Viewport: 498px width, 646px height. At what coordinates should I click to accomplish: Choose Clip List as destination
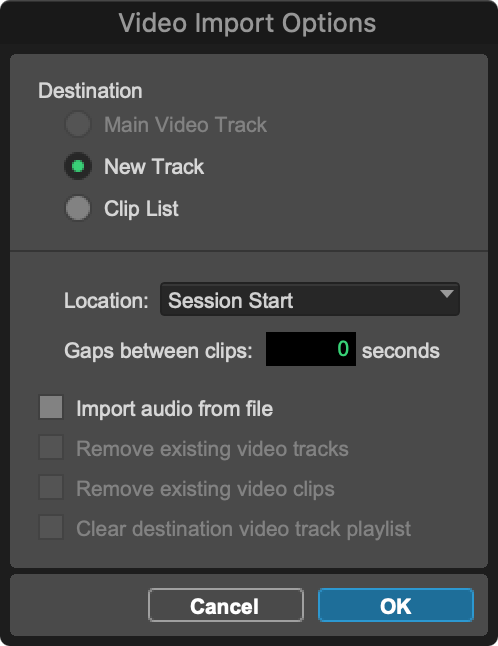[78, 208]
